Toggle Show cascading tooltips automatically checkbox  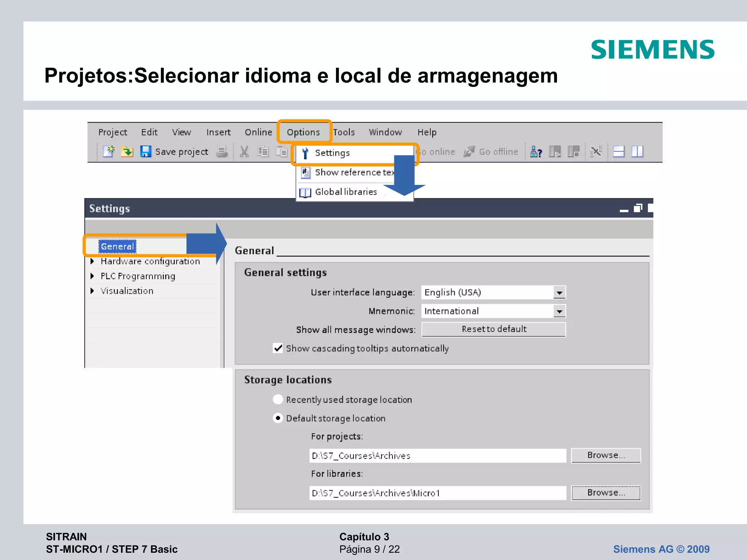click(278, 348)
